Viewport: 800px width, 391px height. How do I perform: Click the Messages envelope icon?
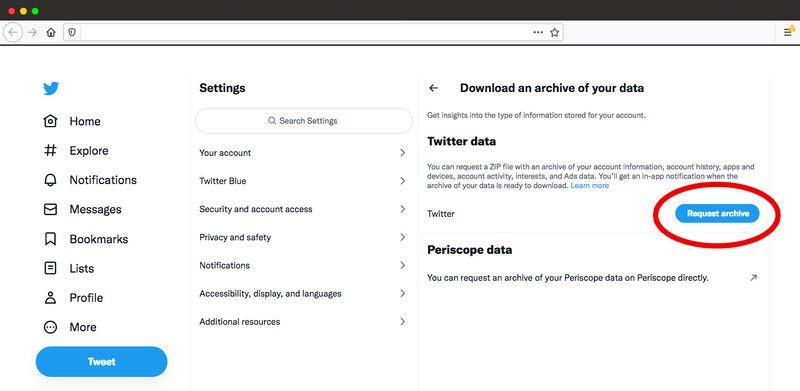(x=51, y=209)
